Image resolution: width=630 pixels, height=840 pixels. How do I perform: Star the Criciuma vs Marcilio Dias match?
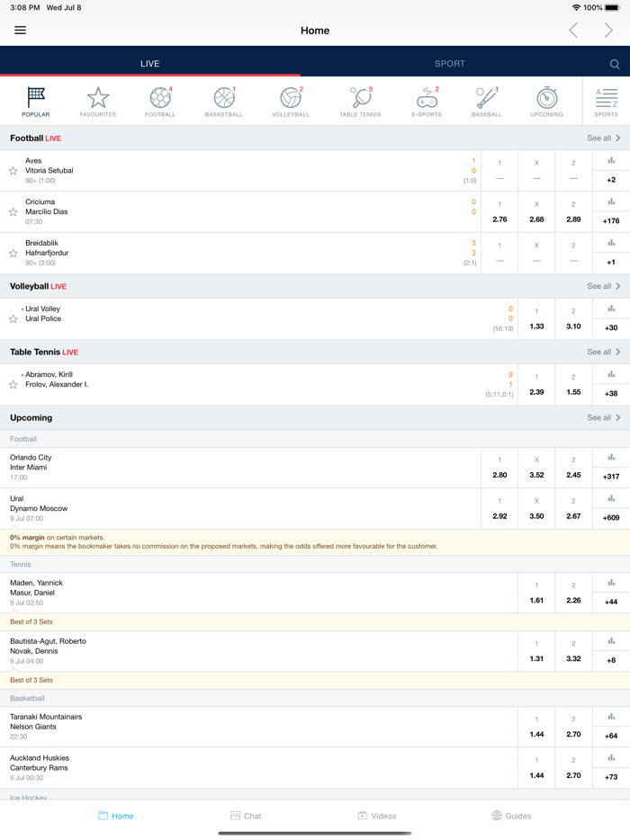(x=13, y=212)
